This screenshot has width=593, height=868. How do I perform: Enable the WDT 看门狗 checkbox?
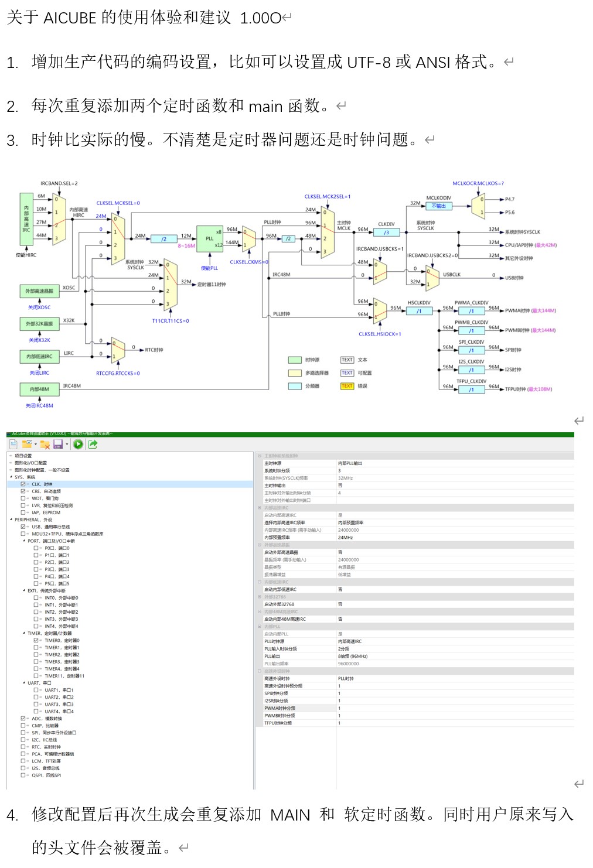(x=23, y=498)
